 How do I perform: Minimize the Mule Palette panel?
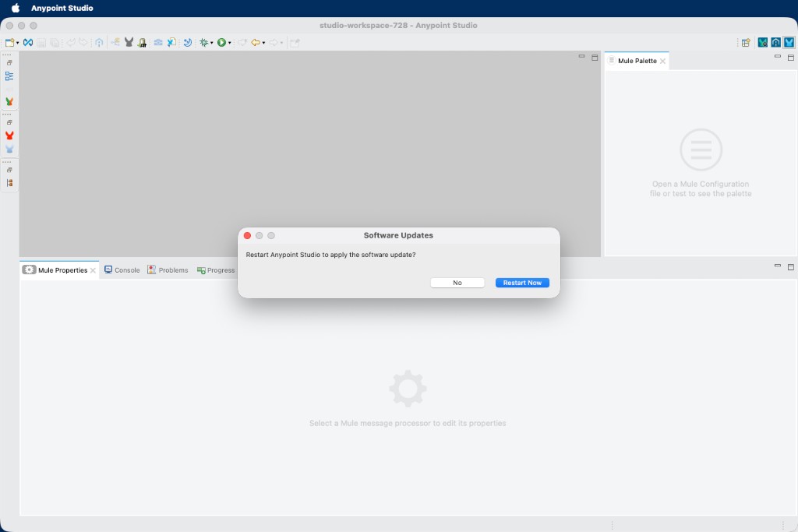coord(777,56)
